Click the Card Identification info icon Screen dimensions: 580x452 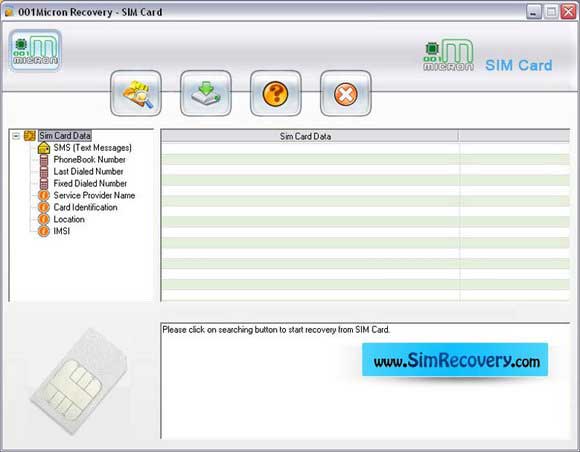pyautogui.click(x=44, y=207)
